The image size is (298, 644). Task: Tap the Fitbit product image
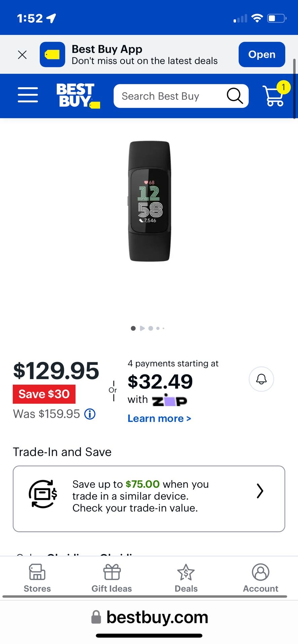pyautogui.click(x=150, y=201)
